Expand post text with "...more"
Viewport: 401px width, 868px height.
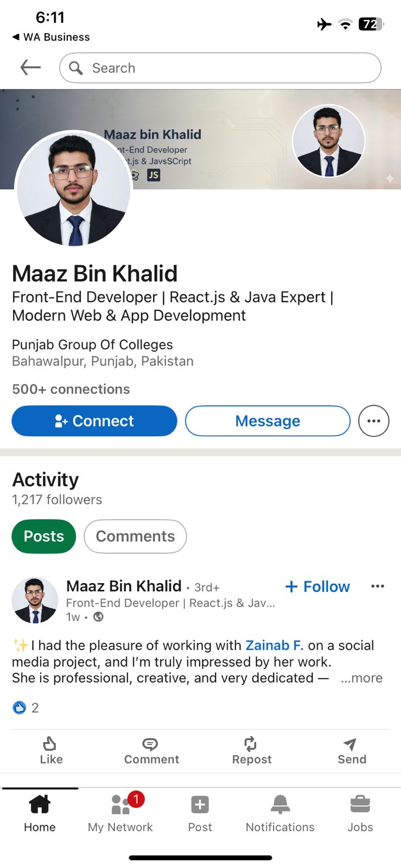pos(361,678)
